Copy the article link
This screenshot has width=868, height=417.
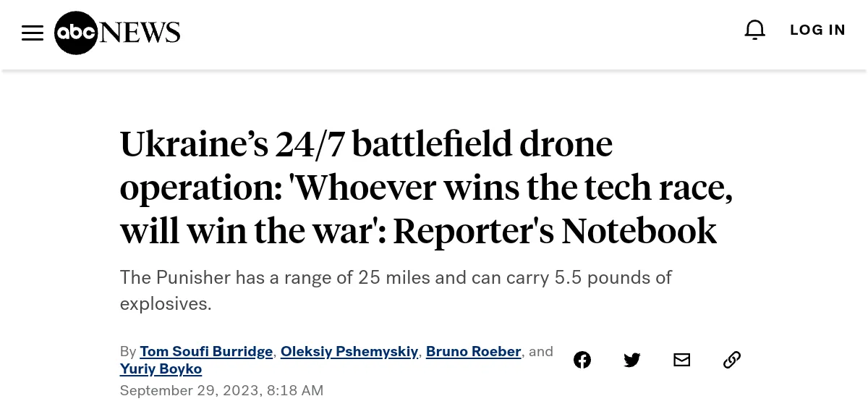point(731,360)
